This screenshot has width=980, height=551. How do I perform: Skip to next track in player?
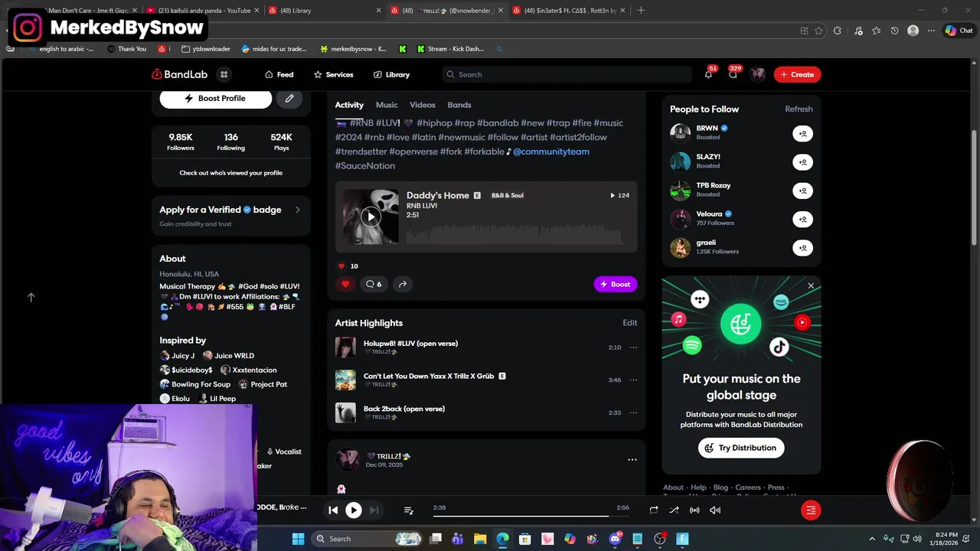click(374, 510)
